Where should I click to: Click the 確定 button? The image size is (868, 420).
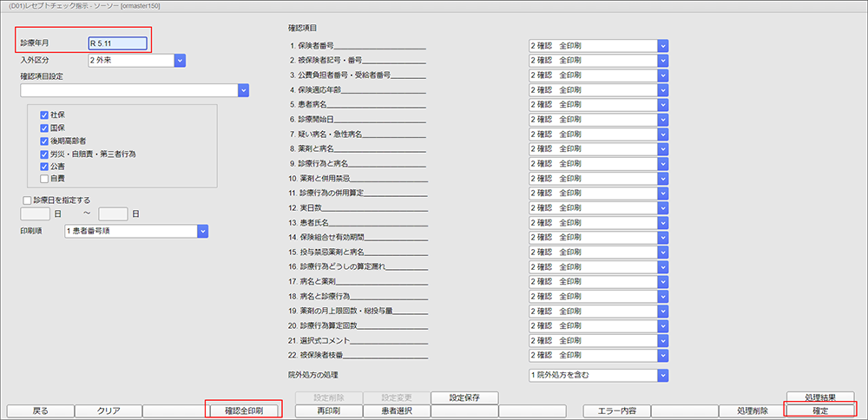coord(819,410)
